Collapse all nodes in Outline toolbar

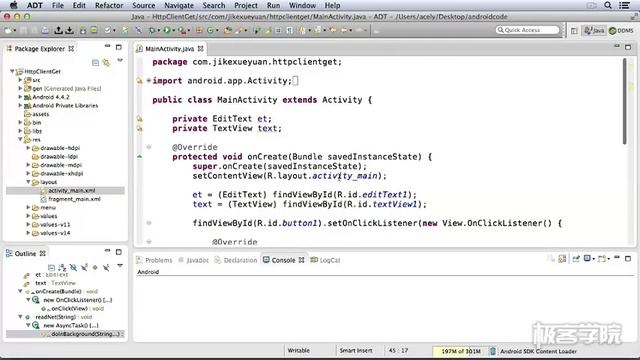click(51, 267)
